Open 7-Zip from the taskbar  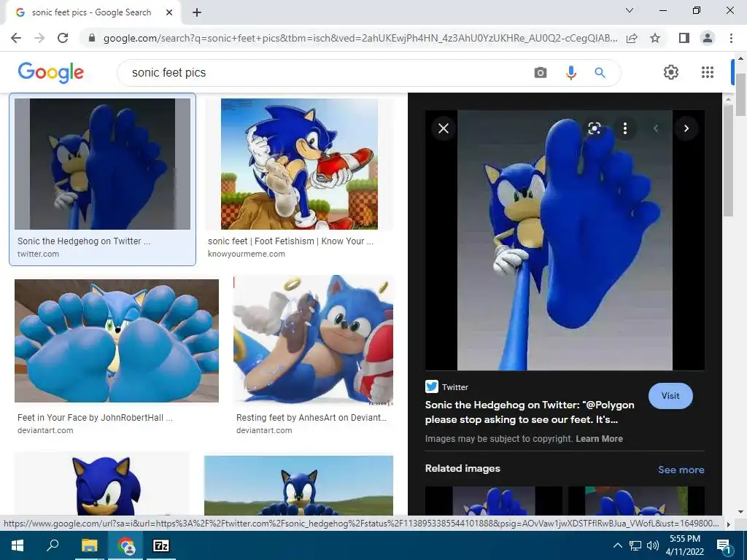(161, 545)
